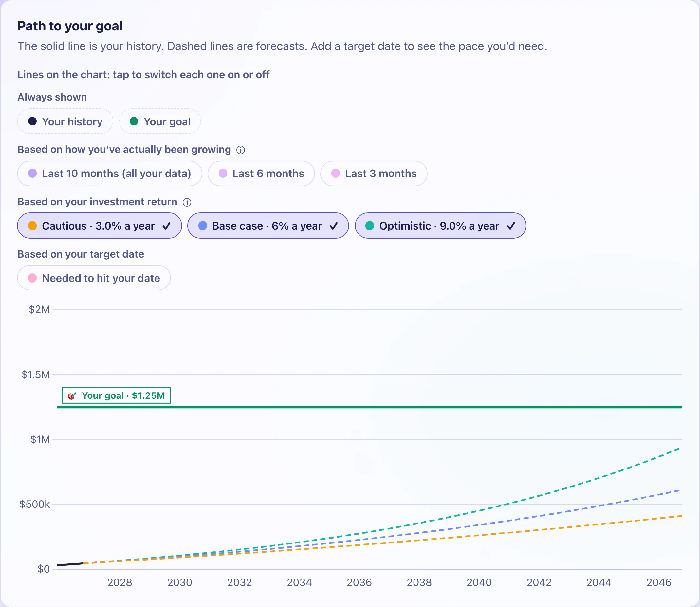Click the target emoji in goal label

coord(72,395)
